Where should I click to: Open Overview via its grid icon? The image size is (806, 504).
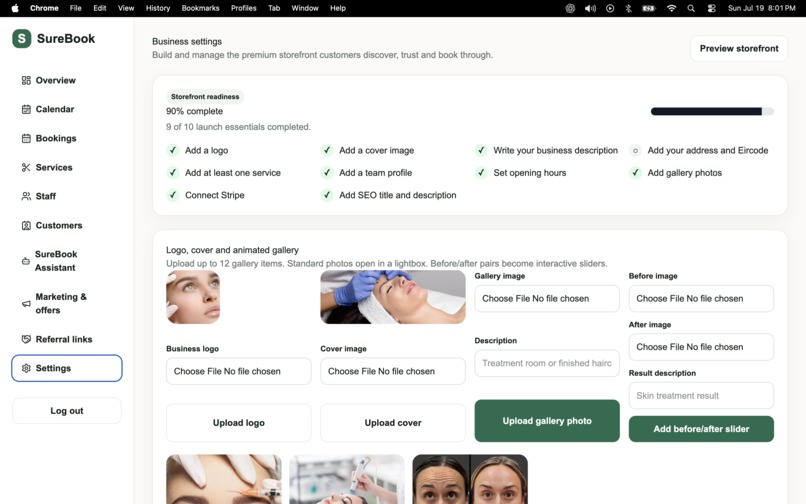(x=26, y=80)
